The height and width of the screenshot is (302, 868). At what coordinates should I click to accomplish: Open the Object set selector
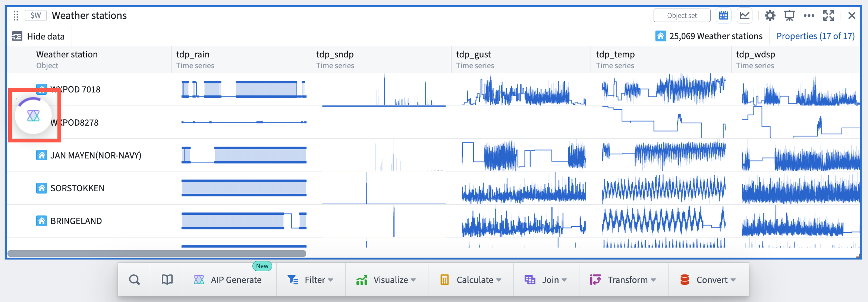tap(682, 16)
